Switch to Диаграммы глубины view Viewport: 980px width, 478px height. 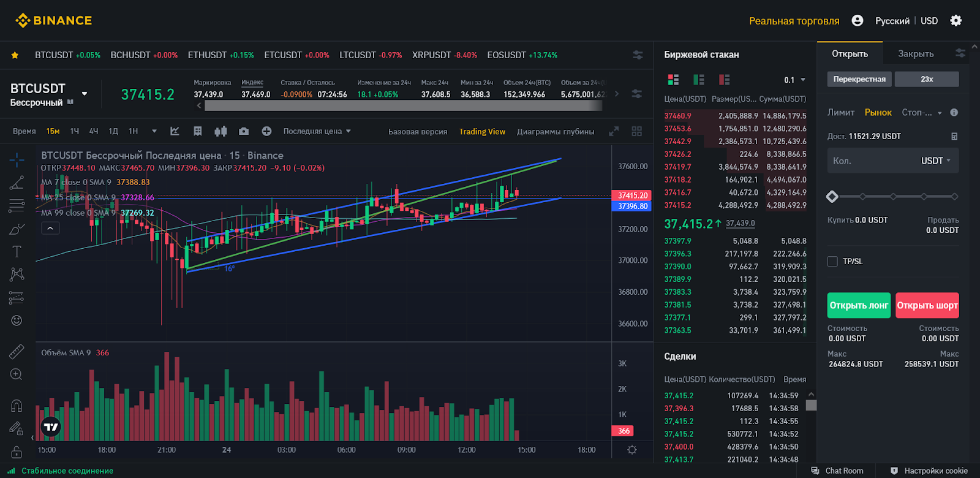pyautogui.click(x=556, y=131)
